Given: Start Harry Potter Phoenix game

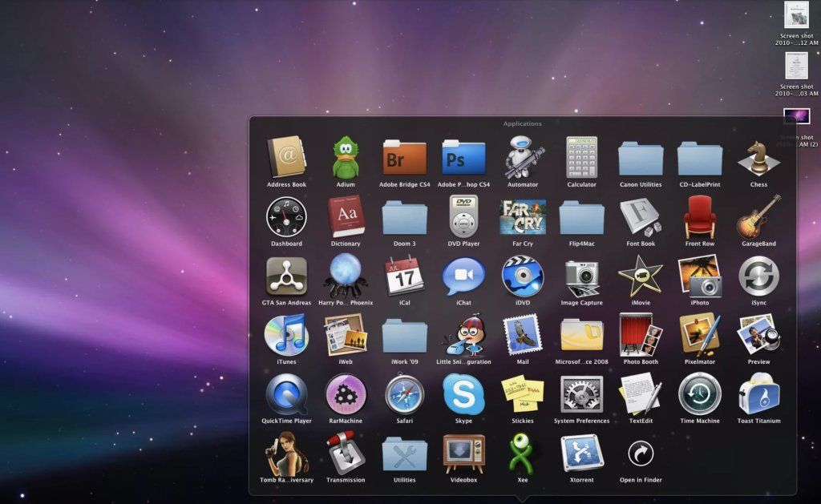Looking at the screenshot, I should tap(346, 276).
